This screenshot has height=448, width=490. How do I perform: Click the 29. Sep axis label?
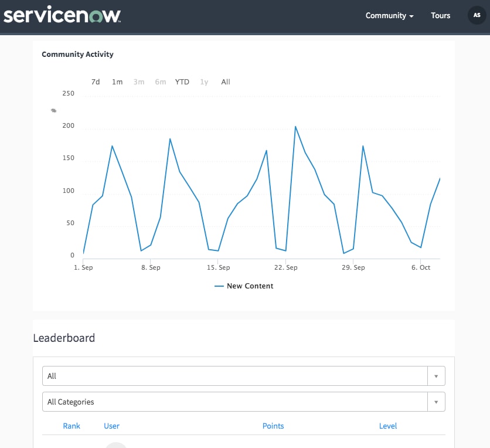pos(353,267)
